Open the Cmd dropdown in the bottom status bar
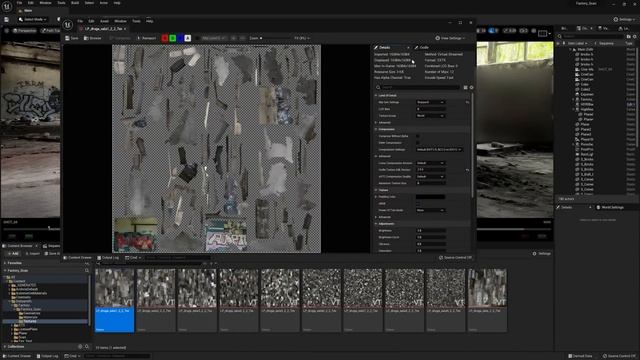 (71, 356)
